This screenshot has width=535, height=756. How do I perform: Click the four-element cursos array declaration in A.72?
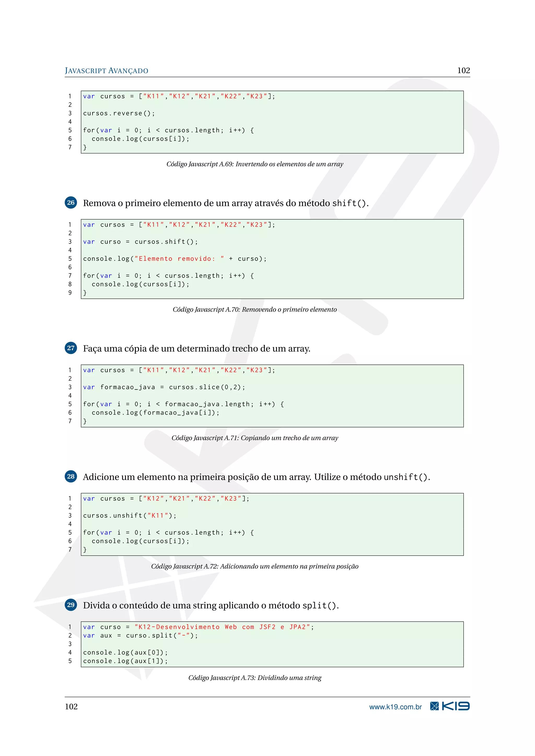[166, 499]
